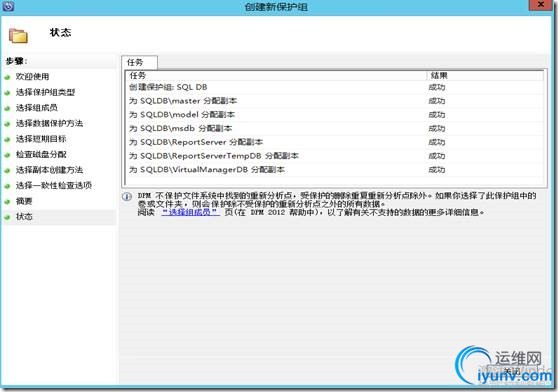Viewport: 558px width, 392px height.
Task: Select the 摘要 step
Action: click(x=24, y=201)
